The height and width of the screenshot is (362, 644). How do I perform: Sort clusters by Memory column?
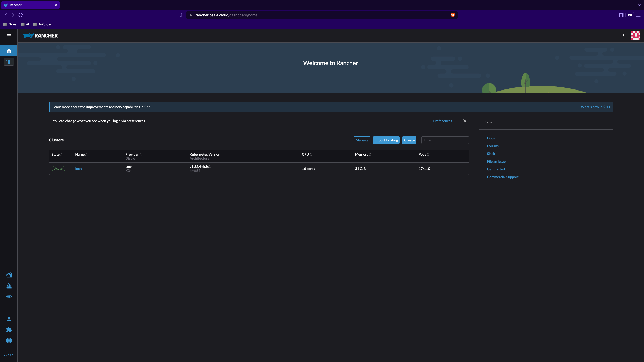363,154
